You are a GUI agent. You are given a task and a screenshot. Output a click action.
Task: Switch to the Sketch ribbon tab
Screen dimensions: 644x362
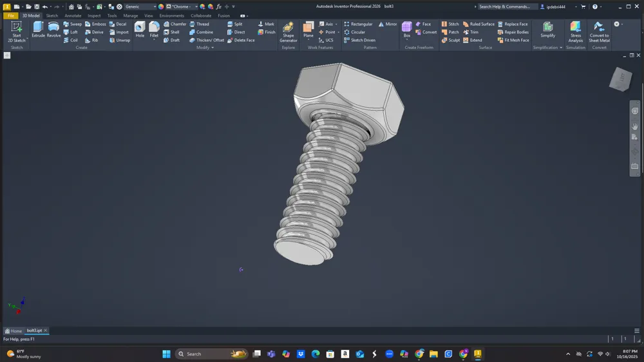(52, 15)
